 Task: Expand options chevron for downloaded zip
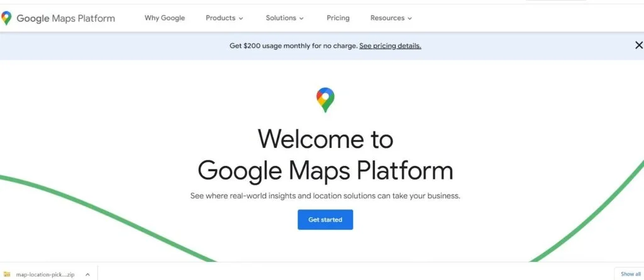click(x=87, y=274)
